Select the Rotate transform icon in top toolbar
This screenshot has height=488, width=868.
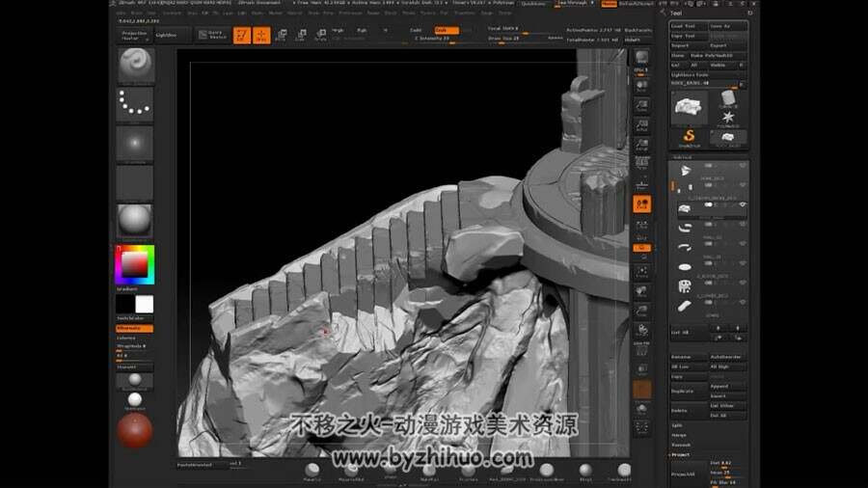point(320,36)
